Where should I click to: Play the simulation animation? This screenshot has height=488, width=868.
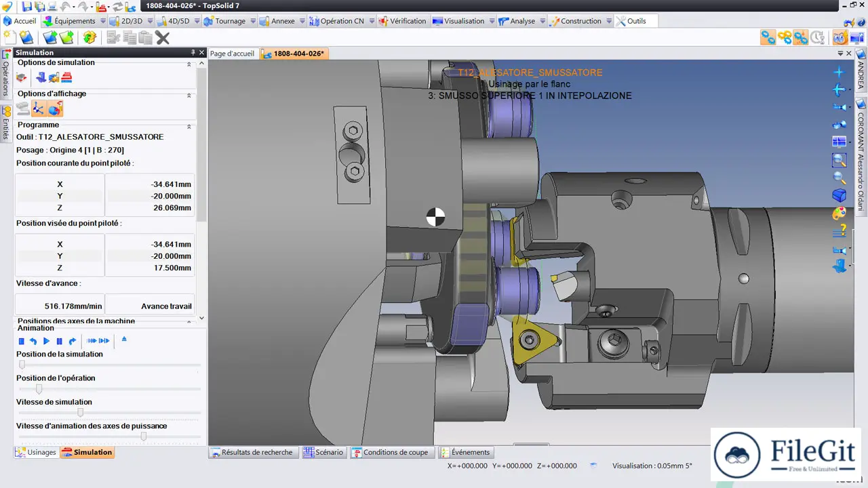click(46, 341)
